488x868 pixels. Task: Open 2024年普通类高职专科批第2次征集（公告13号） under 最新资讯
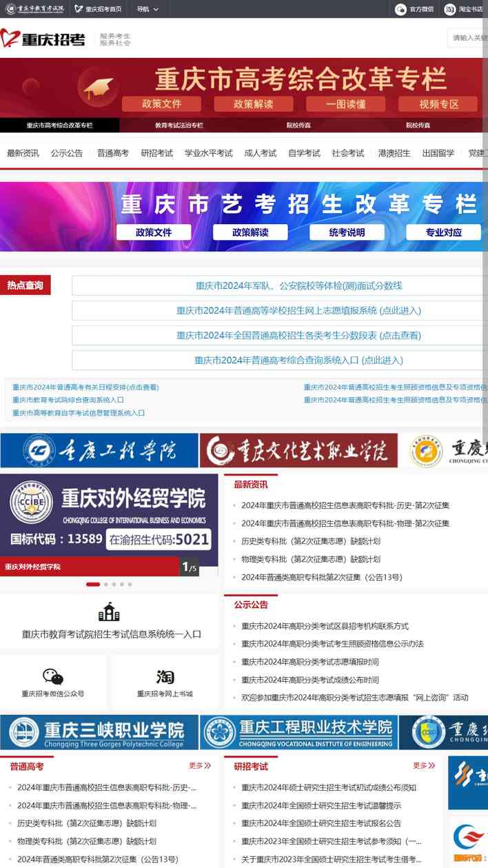point(322,577)
